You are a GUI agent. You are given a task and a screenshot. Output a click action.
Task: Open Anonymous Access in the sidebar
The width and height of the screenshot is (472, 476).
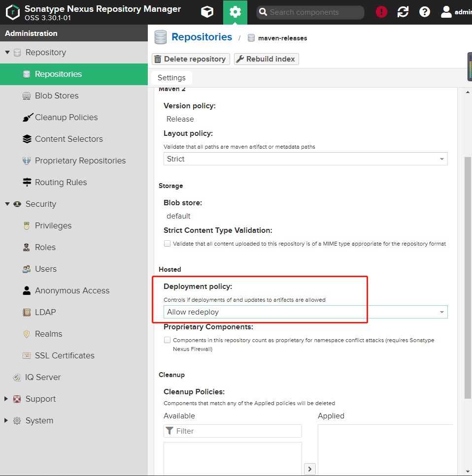74,290
